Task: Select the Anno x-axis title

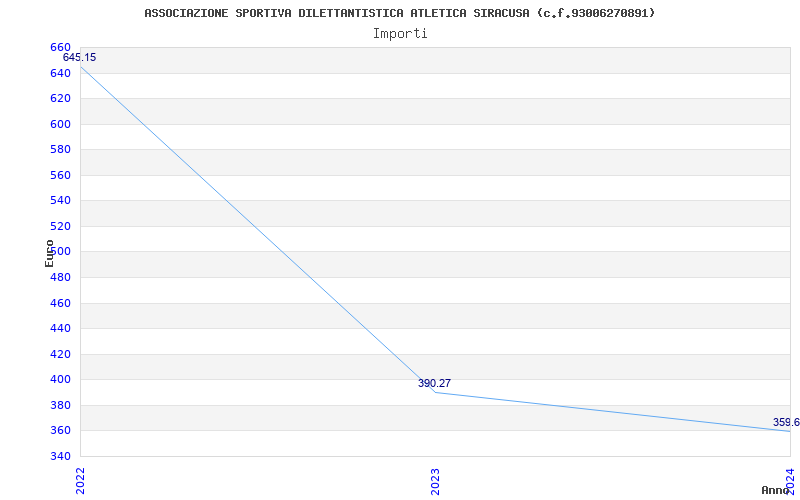Action: tap(775, 490)
